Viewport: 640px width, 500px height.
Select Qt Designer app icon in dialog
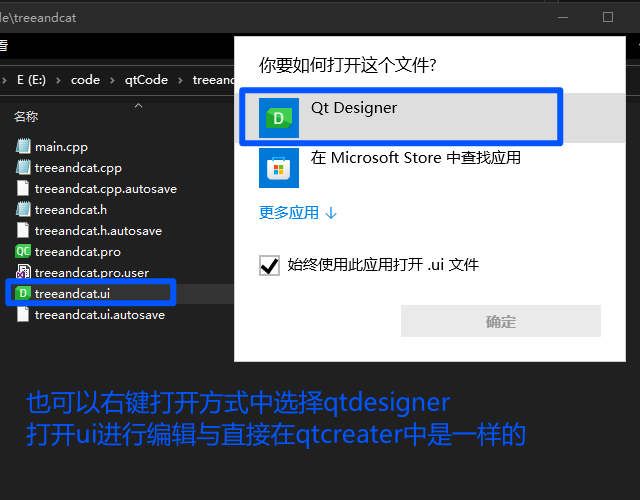[x=279, y=118]
